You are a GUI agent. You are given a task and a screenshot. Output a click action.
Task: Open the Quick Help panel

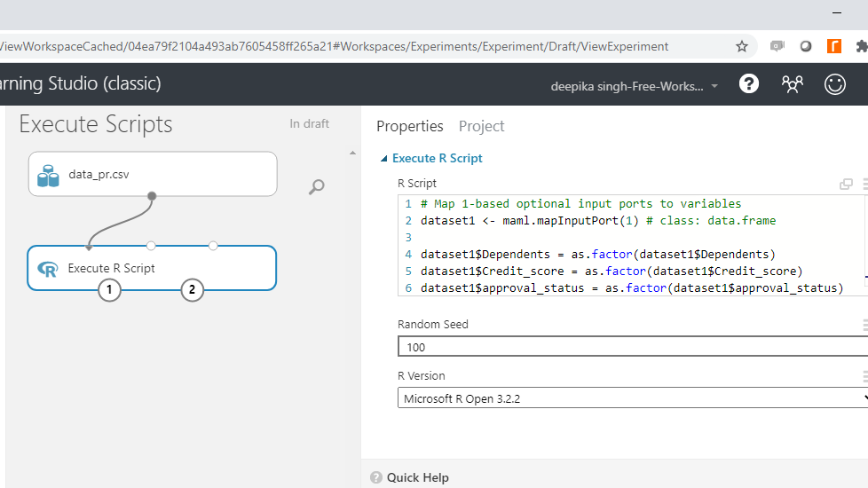pos(417,477)
